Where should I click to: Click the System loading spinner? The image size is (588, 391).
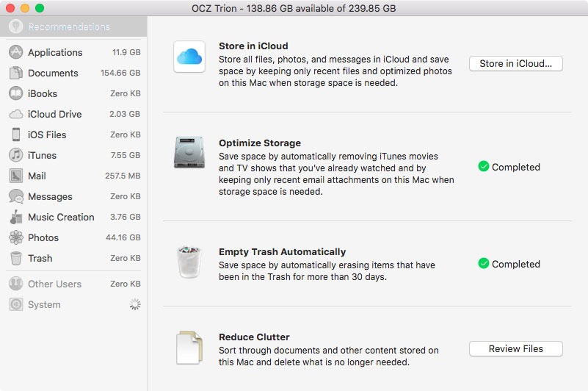pos(135,304)
